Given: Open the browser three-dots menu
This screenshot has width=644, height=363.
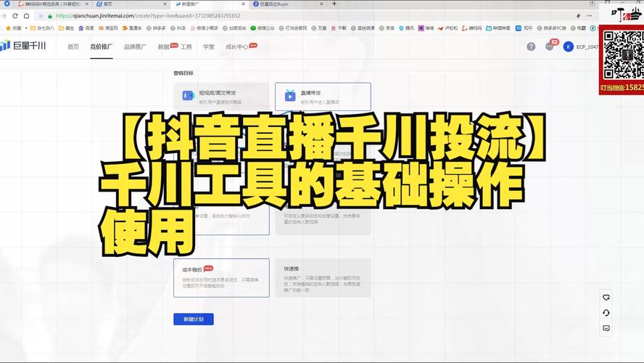Looking at the screenshot, I should click(590, 16).
